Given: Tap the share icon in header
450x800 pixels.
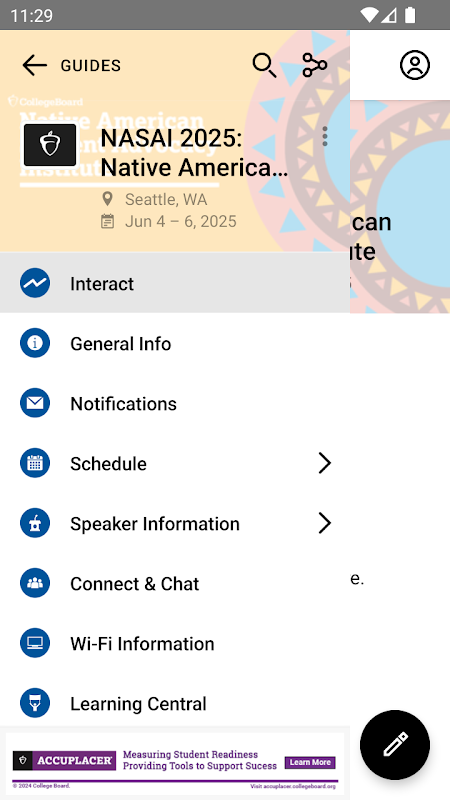Looking at the screenshot, I should (314, 65).
